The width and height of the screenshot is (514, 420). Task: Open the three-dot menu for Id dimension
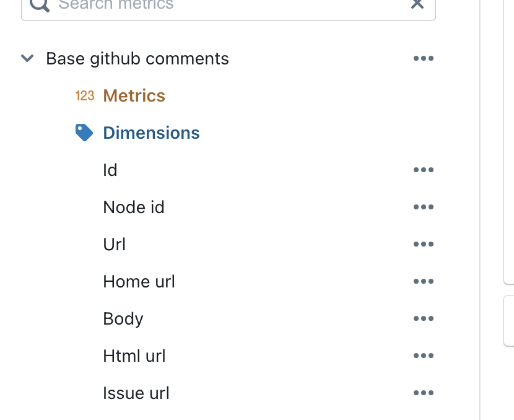point(424,170)
